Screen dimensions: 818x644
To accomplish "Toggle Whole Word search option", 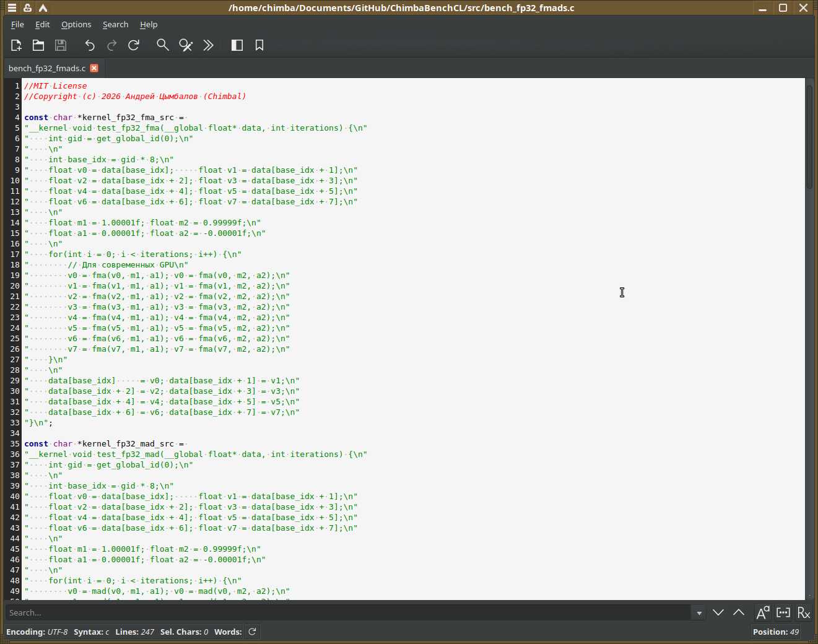I will point(783,612).
